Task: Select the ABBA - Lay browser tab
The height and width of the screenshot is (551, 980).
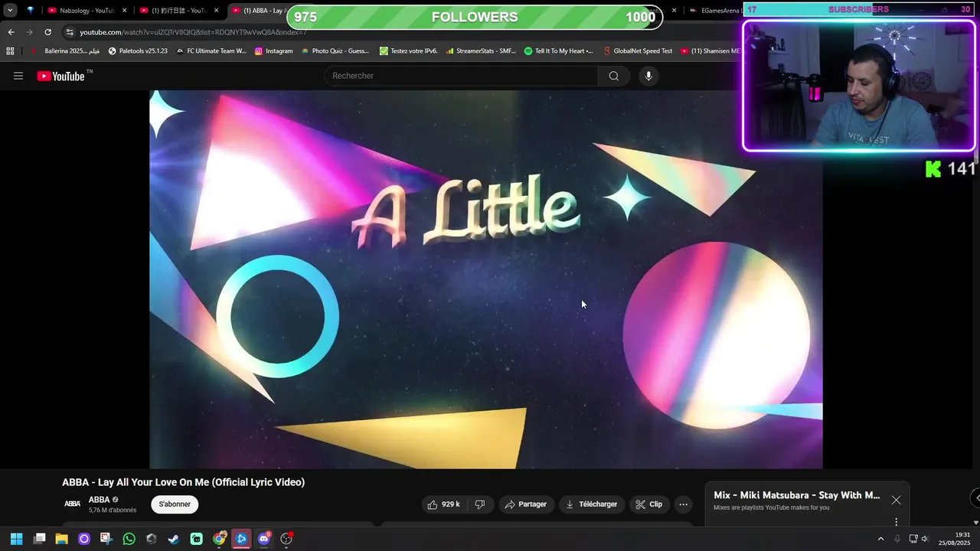Action: tap(259, 11)
